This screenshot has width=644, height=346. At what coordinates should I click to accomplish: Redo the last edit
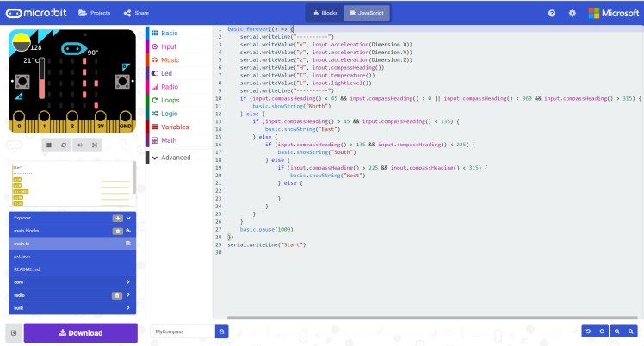coord(602,331)
